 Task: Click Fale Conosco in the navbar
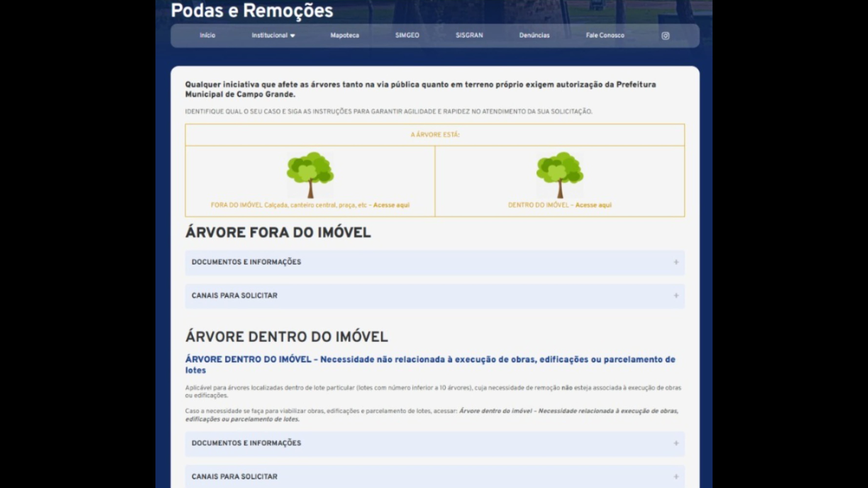605,35
